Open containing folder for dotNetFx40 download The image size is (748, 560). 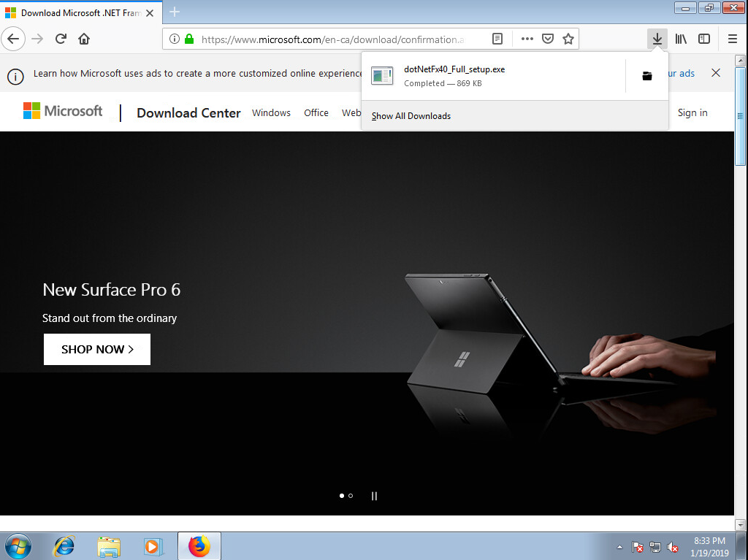(647, 76)
